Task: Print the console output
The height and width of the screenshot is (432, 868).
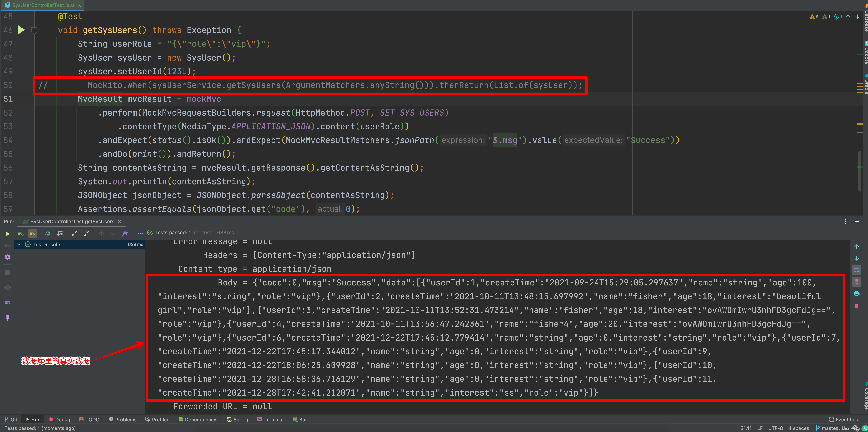Action: [856, 294]
